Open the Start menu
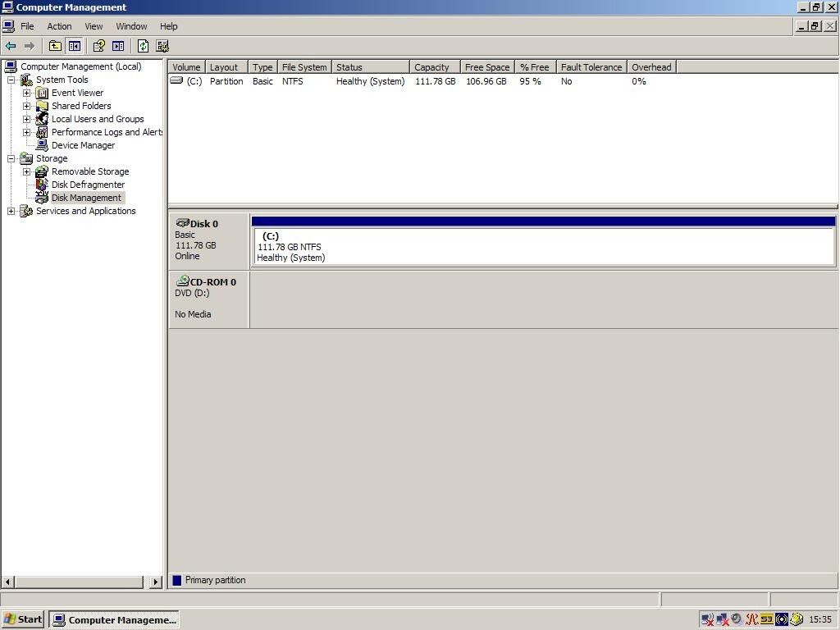840x630 pixels. tap(22, 620)
